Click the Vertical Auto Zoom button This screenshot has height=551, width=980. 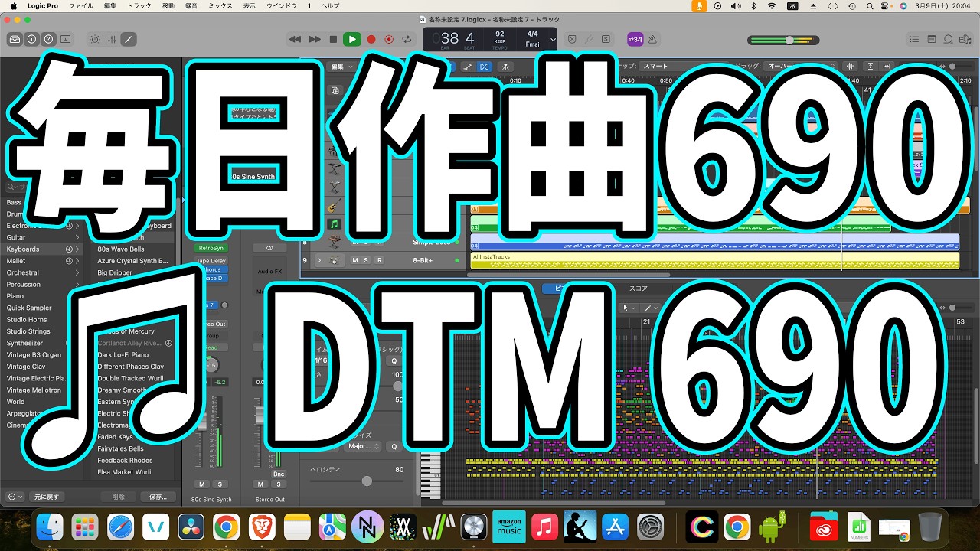tap(871, 67)
